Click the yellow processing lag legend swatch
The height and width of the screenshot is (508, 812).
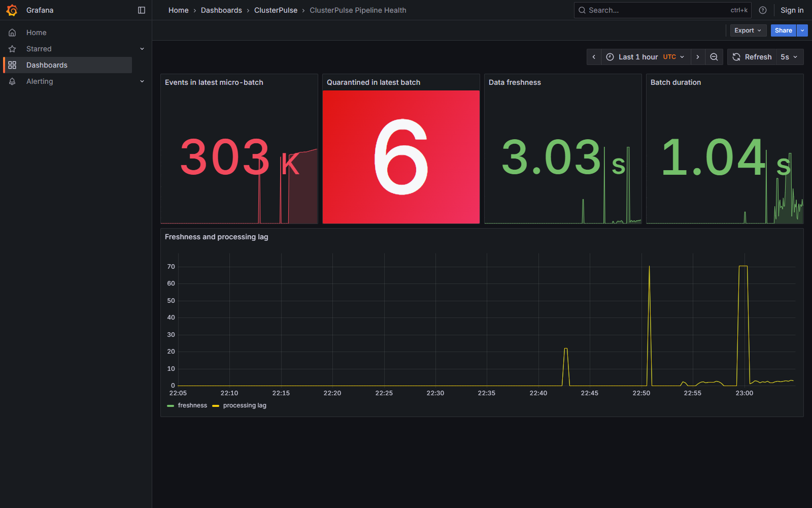pos(216,406)
